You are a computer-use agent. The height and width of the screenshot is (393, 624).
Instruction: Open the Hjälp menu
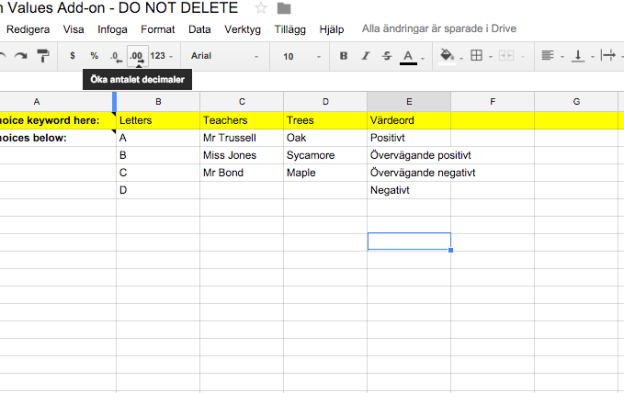(x=332, y=29)
